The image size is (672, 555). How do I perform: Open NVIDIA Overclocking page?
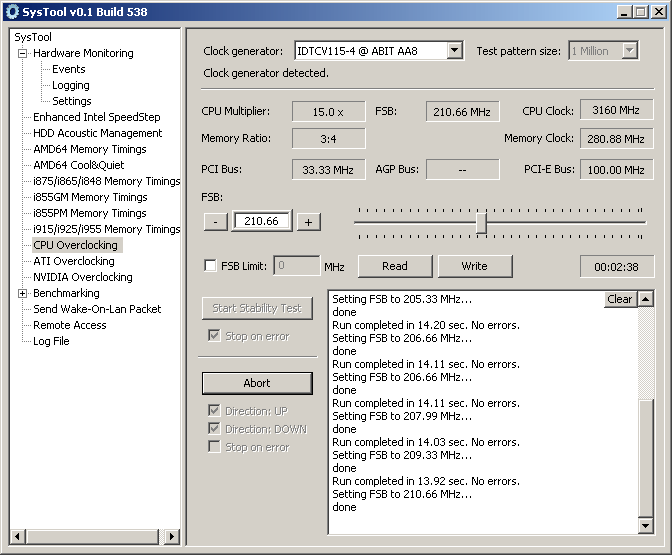[x=83, y=277]
